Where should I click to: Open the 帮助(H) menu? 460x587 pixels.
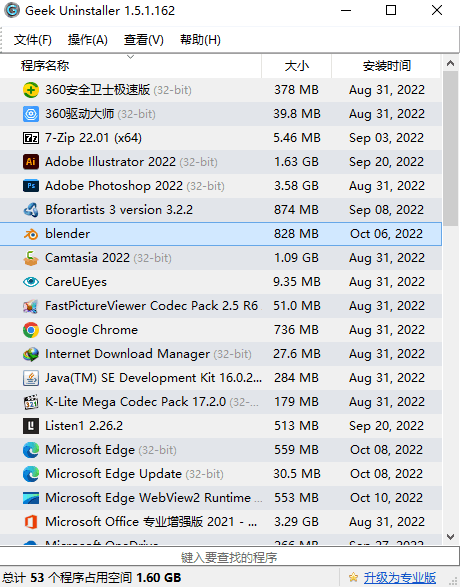200,40
